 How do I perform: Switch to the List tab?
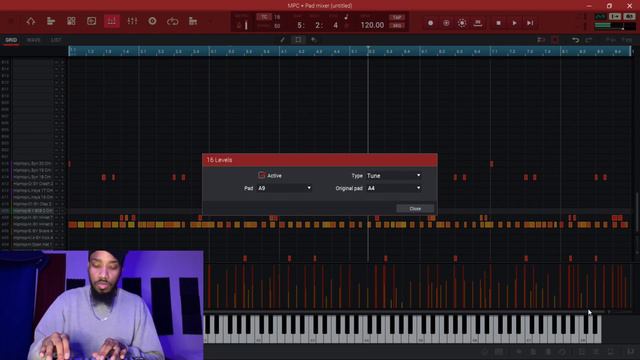click(56, 40)
